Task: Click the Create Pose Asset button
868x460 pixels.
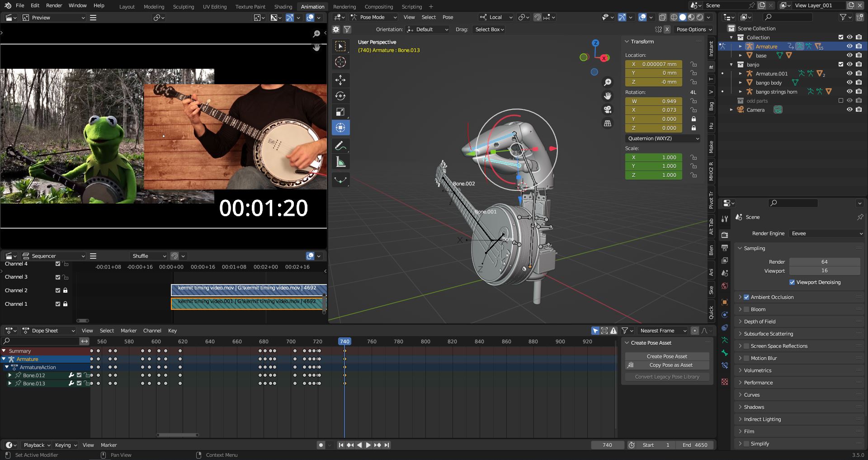Action: 667,356
